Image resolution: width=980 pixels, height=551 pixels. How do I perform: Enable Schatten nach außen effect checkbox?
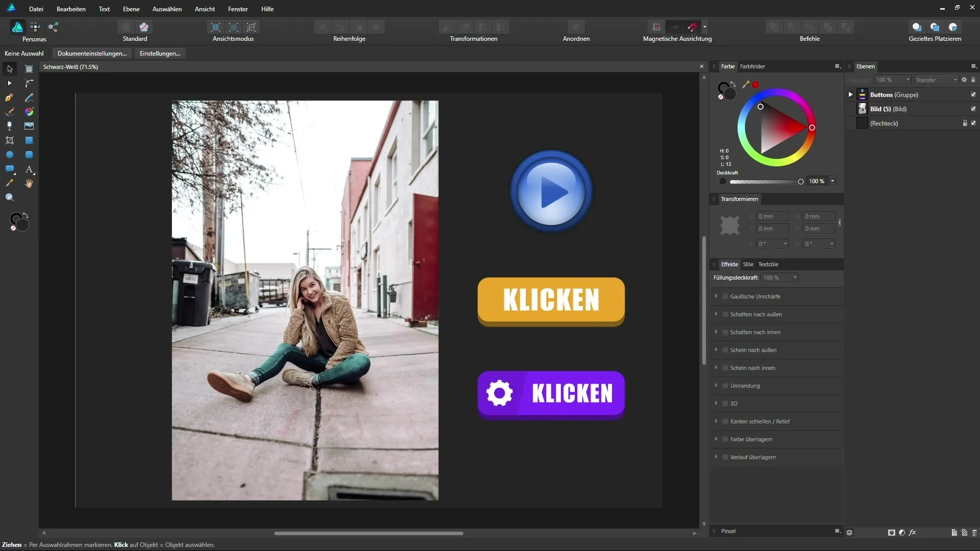[725, 314]
